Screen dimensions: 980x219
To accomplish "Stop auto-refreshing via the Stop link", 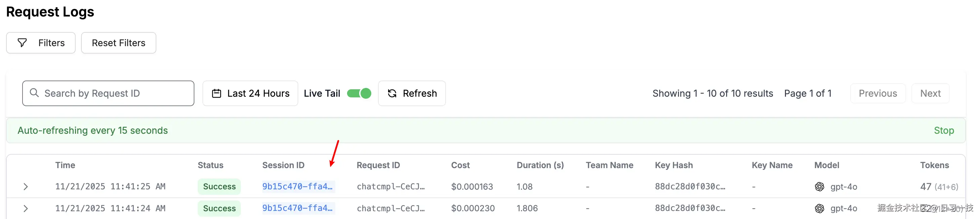I will pyautogui.click(x=943, y=130).
